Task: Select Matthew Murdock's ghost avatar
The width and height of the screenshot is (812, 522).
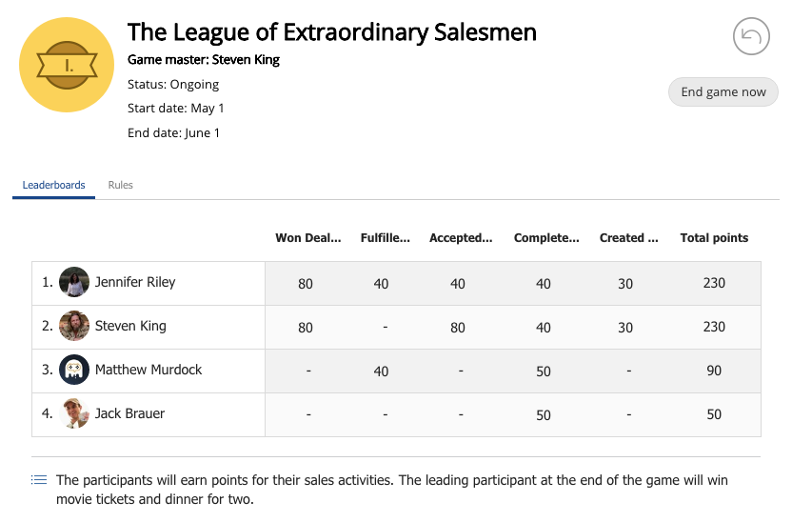Action: [x=74, y=370]
